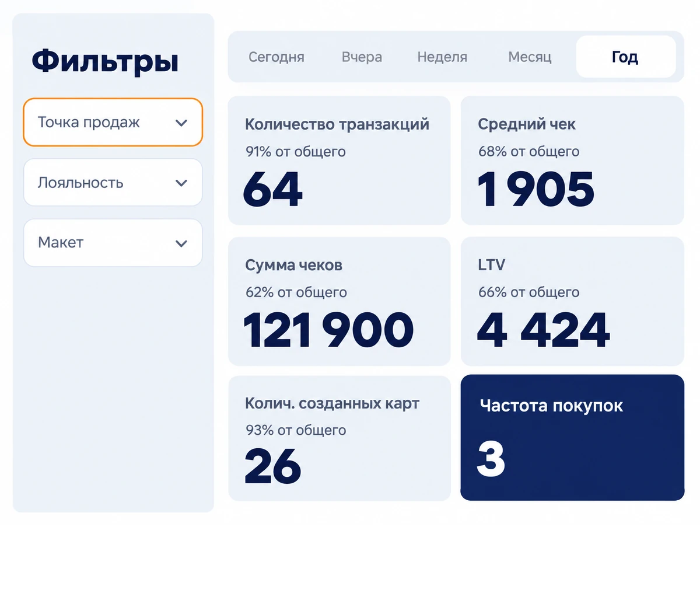Screen dimensions: 700x607
Task: Open the Средний чек card
Action: click(572, 161)
